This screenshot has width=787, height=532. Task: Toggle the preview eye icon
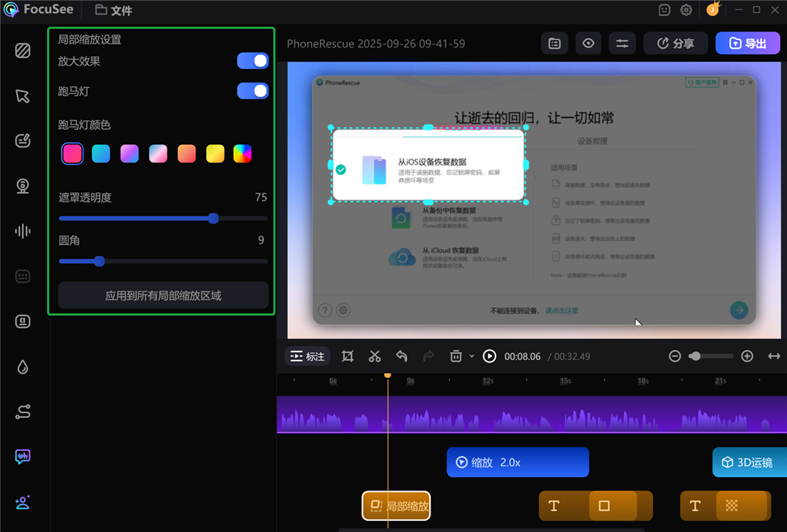pyautogui.click(x=588, y=44)
